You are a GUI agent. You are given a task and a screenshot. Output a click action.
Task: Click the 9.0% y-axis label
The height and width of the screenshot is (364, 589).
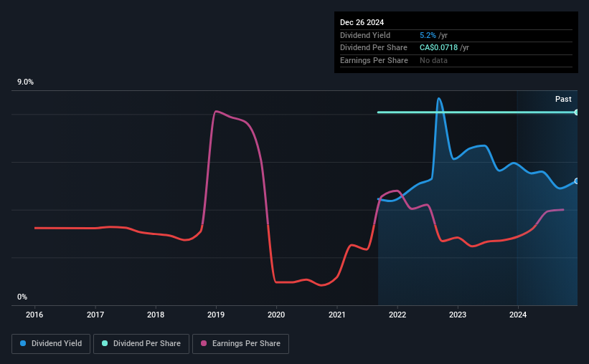25,82
